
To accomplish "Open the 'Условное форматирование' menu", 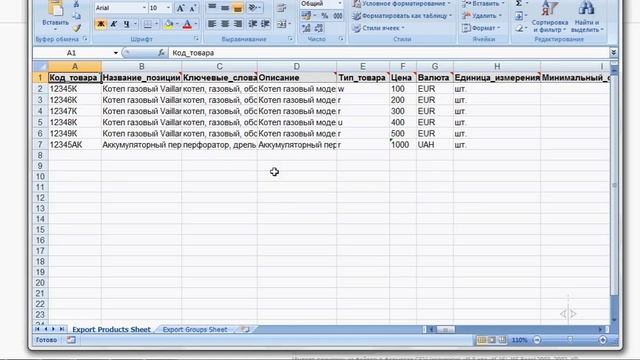I will pyautogui.click(x=402, y=4).
